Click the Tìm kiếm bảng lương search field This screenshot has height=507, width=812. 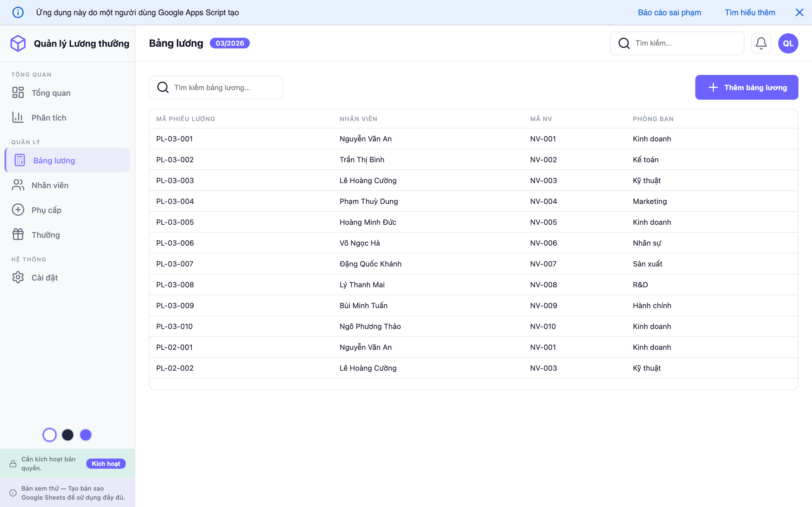[216, 87]
